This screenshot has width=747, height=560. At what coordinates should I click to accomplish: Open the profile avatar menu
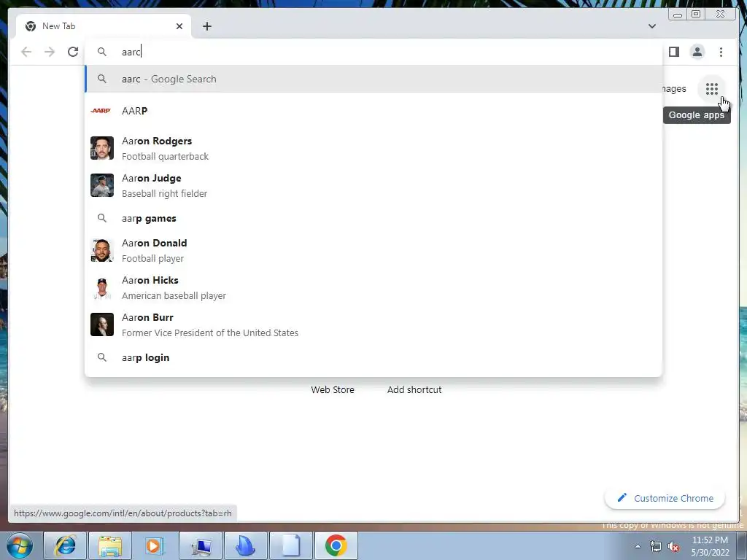point(697,52)
